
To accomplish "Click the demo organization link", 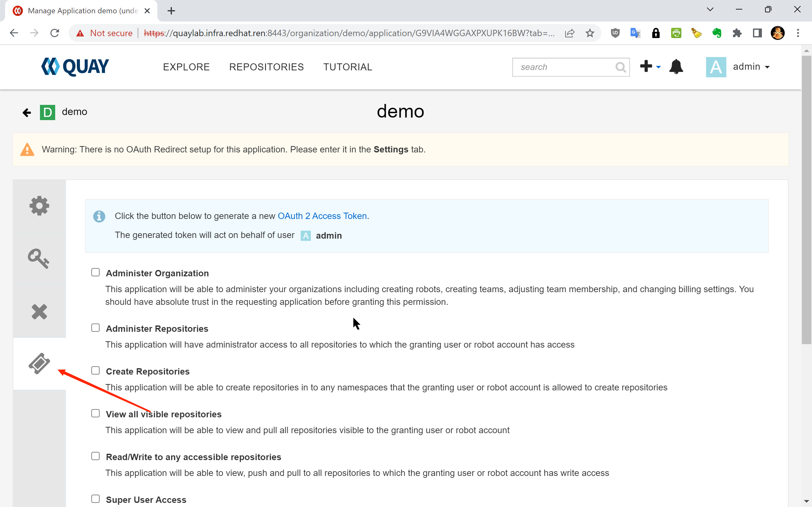I will (74, 112).
